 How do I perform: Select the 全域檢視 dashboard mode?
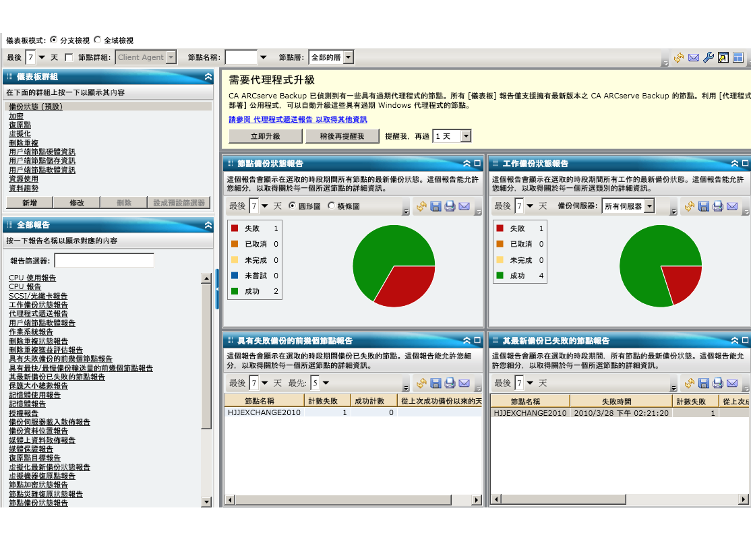[x=97, y=40]
